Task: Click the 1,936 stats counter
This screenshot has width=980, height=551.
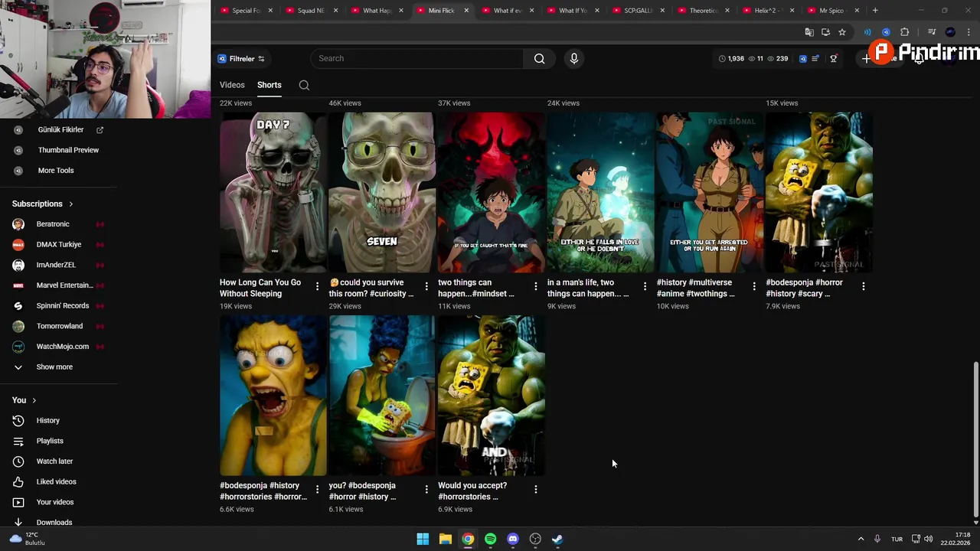Action: point(731,59)
